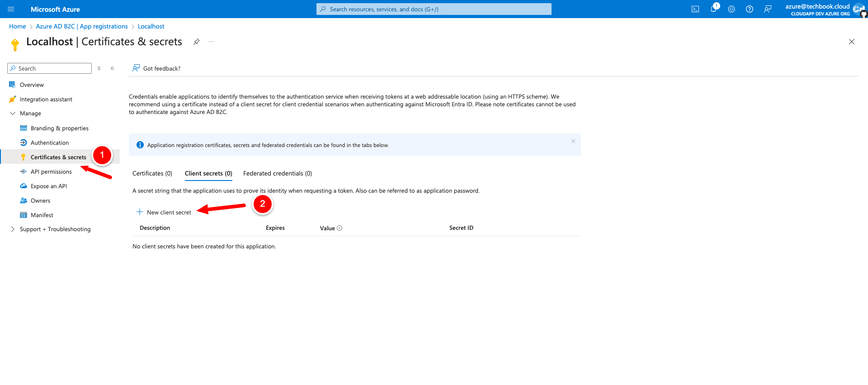Viewport: 868px width, 385px height.
Task: Click the feedback icon in top header
Action: pos(768,9)
